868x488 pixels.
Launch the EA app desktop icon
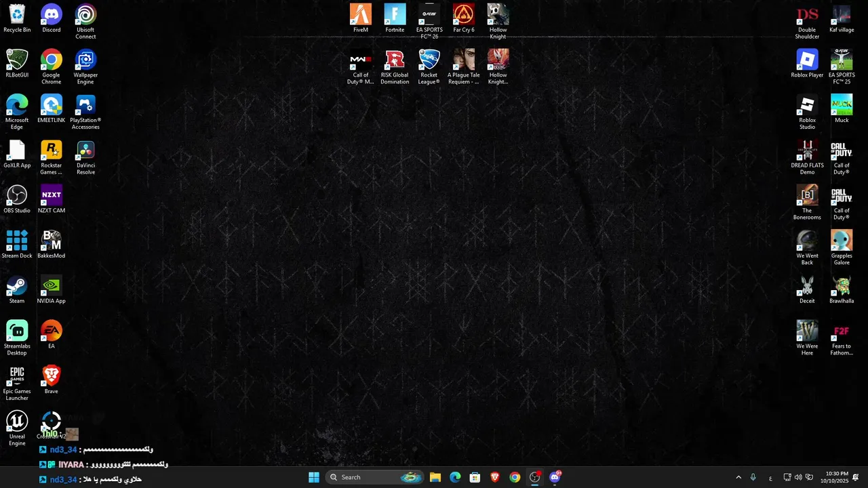point(52,335)
